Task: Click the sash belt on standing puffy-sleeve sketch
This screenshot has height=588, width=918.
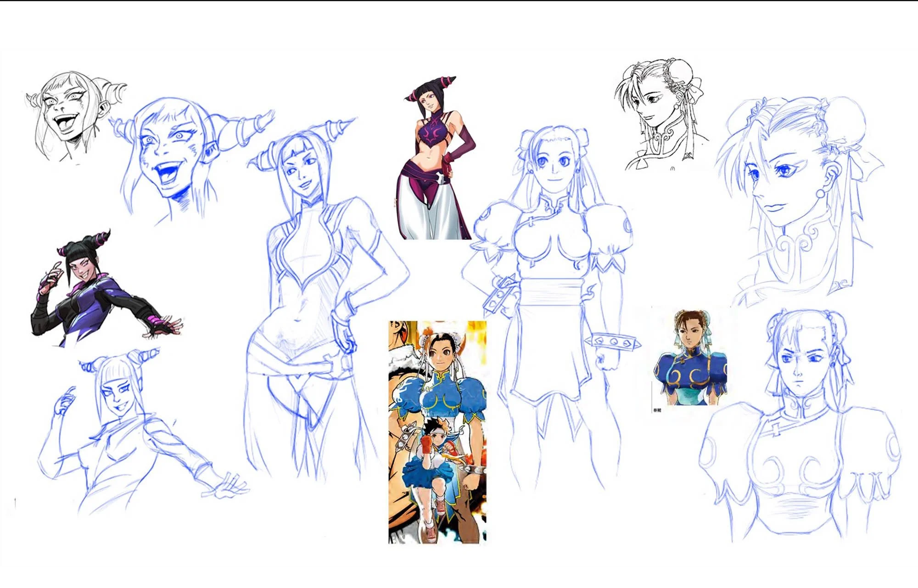Action: click(551, 292)
